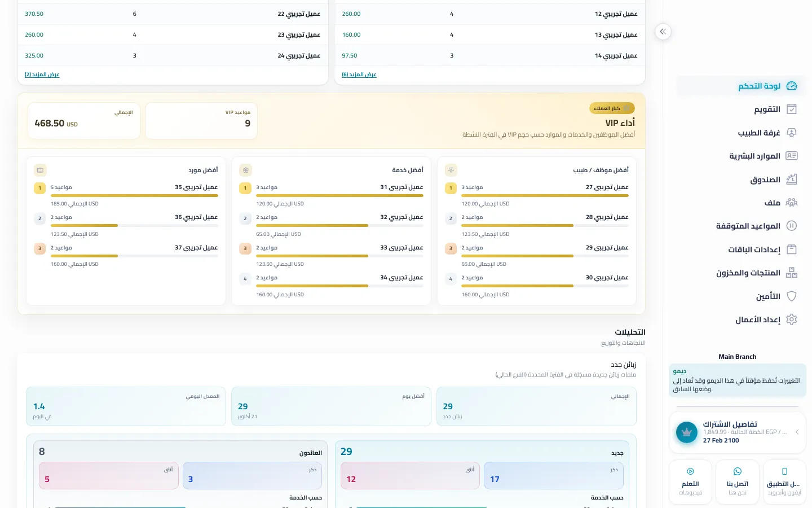Click عميل تجريبي 22 table row
The width and height of the screenshot is (812, 508).
(x=173, y=14)
